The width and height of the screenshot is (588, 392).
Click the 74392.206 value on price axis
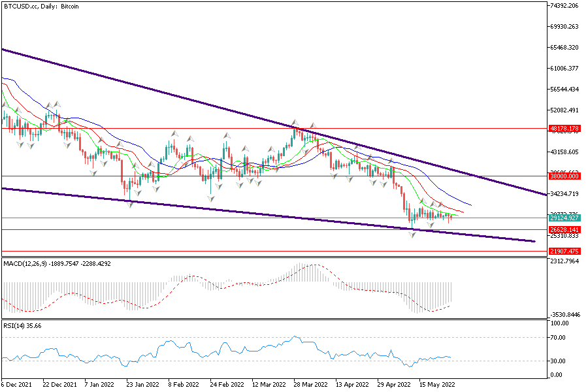tap(565, 6)
